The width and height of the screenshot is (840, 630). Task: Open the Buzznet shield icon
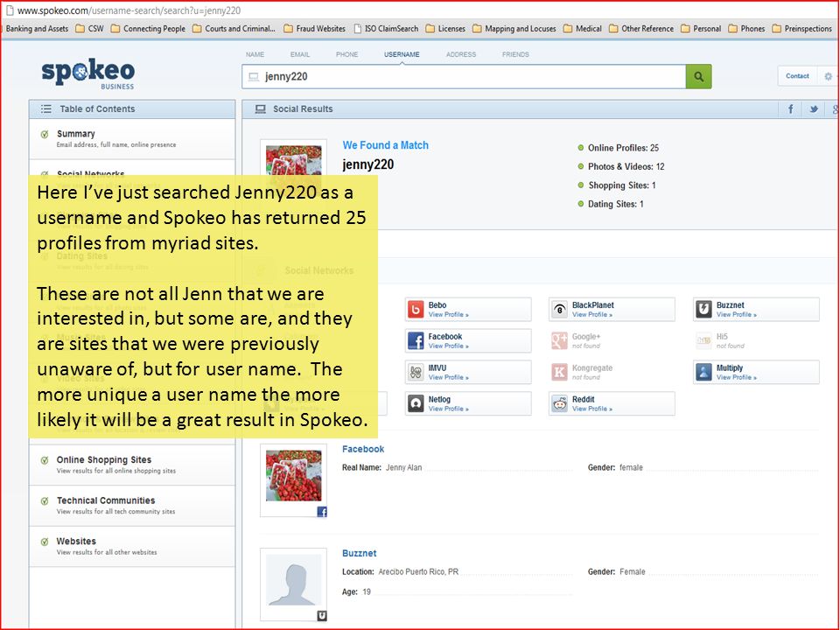click(703, 310)
